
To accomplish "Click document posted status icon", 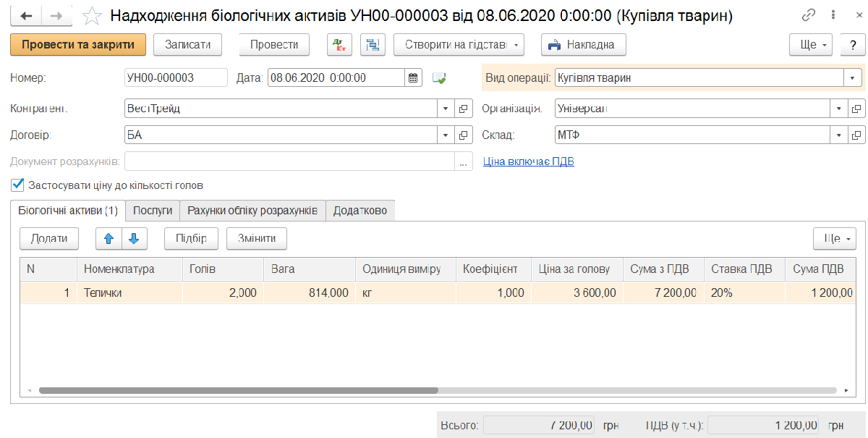I will click(439, 77).
